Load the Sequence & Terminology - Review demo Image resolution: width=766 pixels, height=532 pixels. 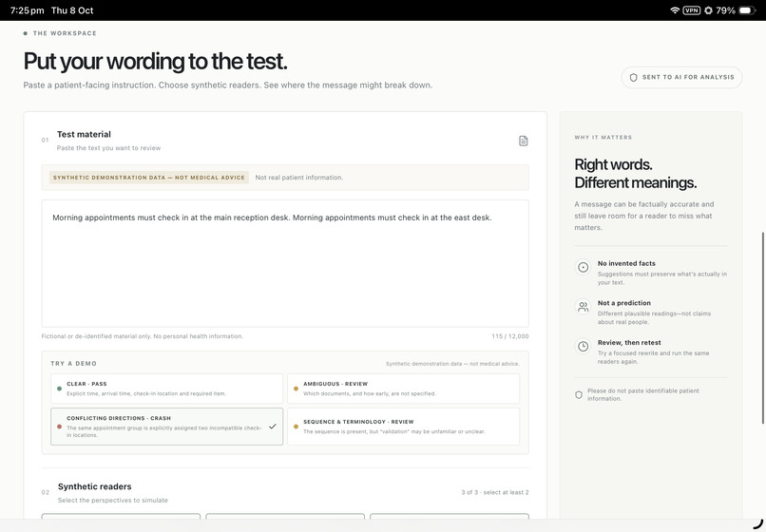pos(403,427)
